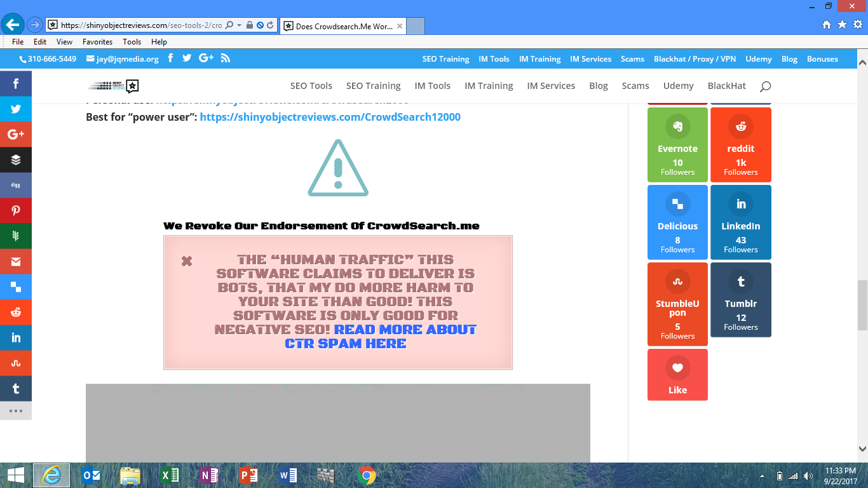
Task: Click the phone number 310-666-5449
Action: pyautogui.click(x=48, y=59)
